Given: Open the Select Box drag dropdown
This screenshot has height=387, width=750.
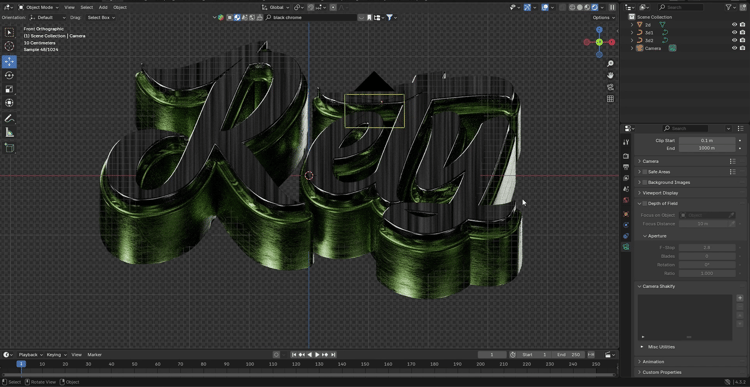Looking at the screenshot, I should (100, 17).
